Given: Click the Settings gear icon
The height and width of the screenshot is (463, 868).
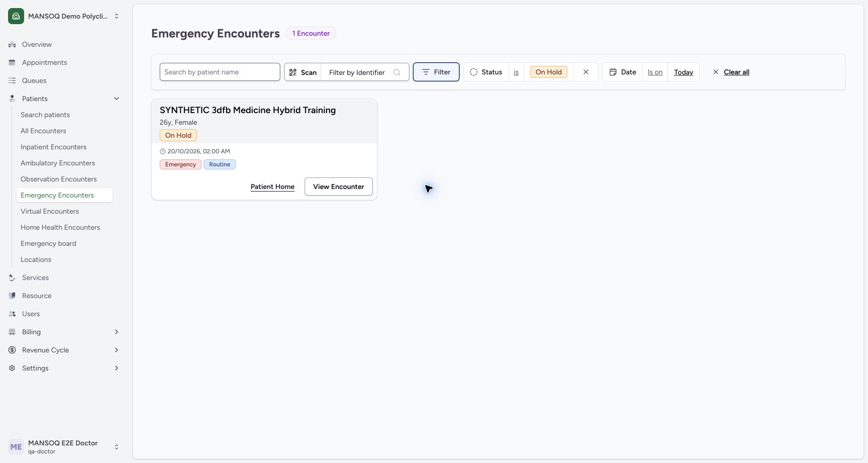Looking at the screenshot, I should [x=12, y=368].
